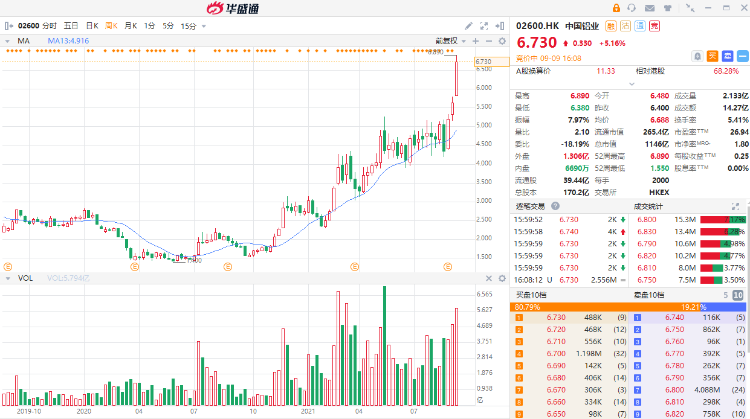This screenshot has width=750, height=419.
Task: Expand the MA indicator dropdown triangle
Action: click(7, 42)
